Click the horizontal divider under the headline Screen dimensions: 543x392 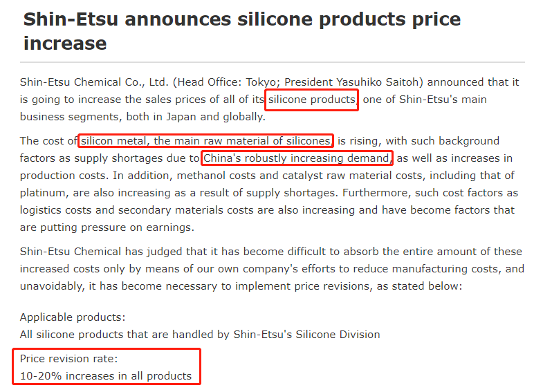273,62
